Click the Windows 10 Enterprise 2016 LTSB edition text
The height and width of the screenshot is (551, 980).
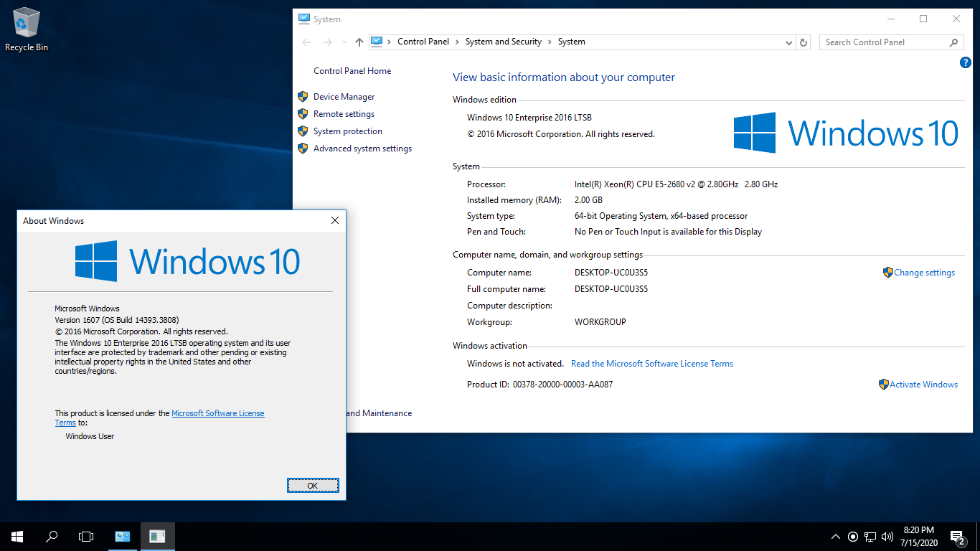tap(529, 118)
